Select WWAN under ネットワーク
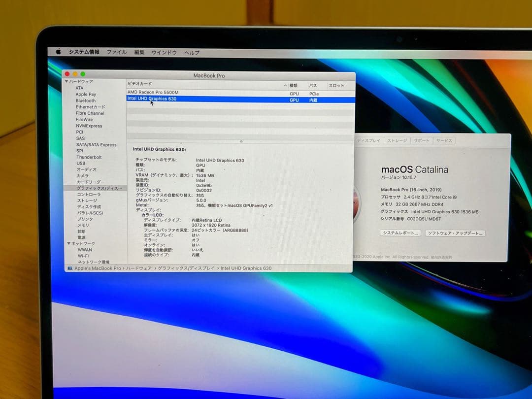This screenshot has width=532, height=399. pos(85,250)
